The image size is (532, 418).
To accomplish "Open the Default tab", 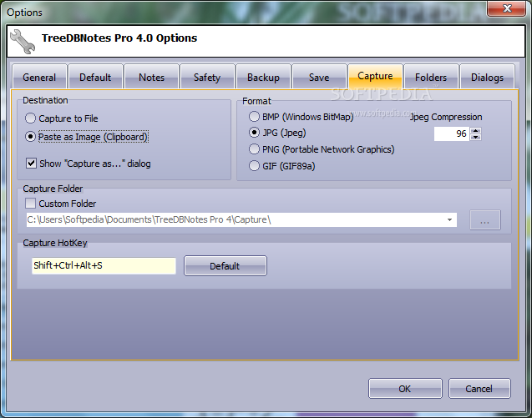I will click(95, 77).
